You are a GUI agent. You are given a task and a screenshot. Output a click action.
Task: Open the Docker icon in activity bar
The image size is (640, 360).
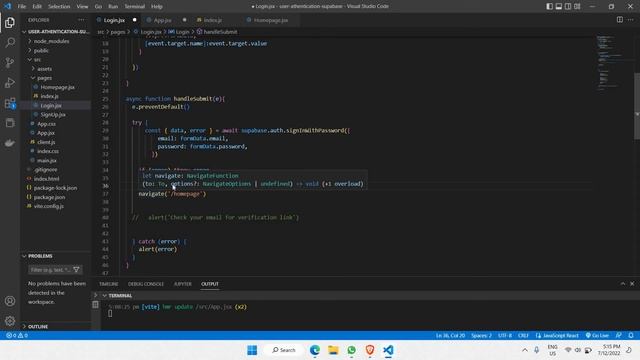10,143
